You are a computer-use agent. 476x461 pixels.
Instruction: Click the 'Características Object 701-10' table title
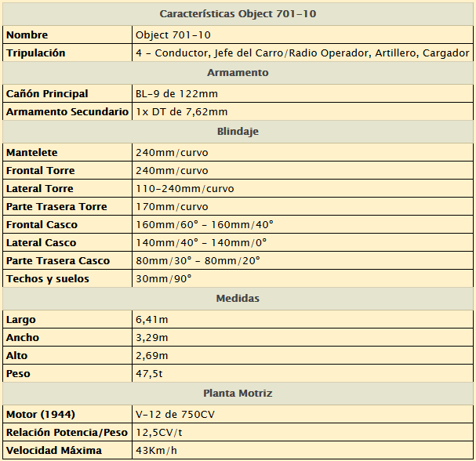tap(238, 14)
